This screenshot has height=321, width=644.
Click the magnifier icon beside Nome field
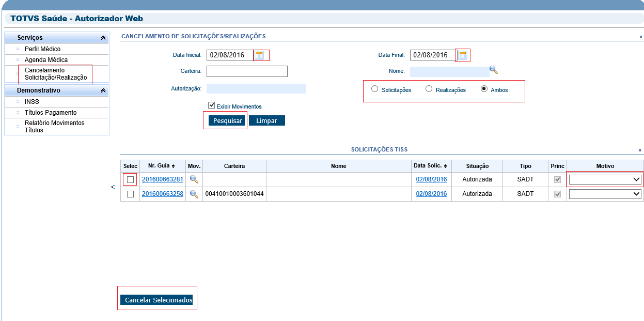click(x=493, y=70)
